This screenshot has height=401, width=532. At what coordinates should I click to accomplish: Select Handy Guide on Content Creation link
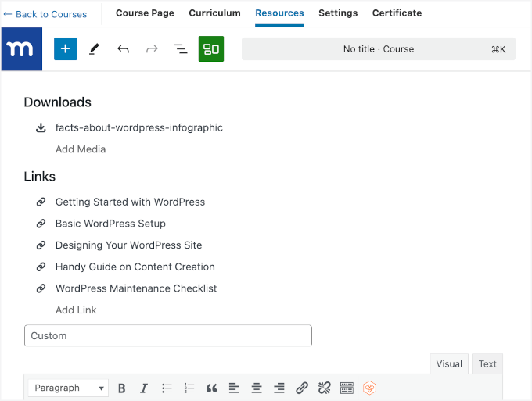point(135,267)
